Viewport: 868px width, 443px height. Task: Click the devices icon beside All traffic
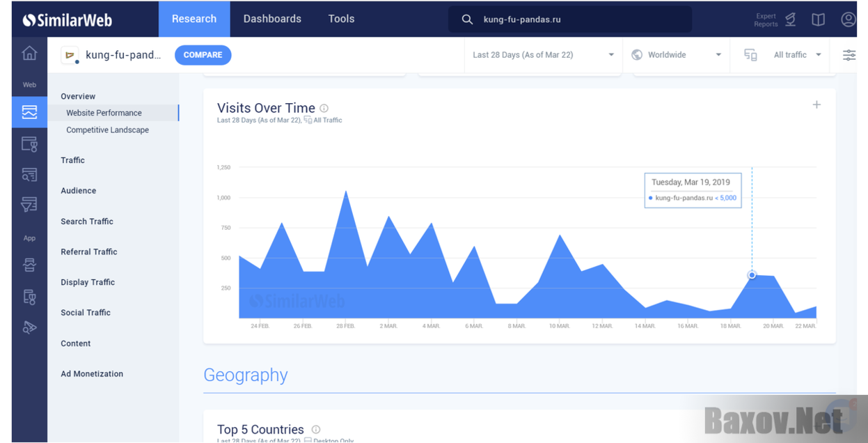coord(750,55)
